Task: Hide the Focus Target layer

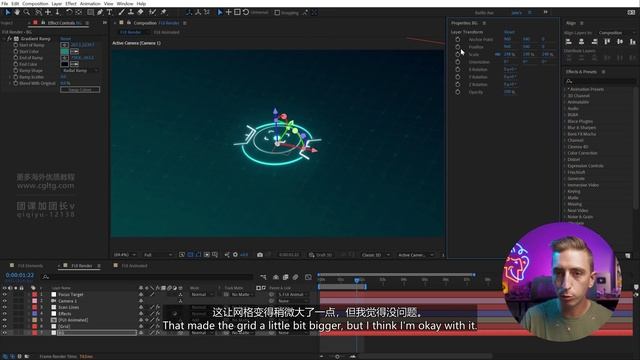Action: click(4, 294)
